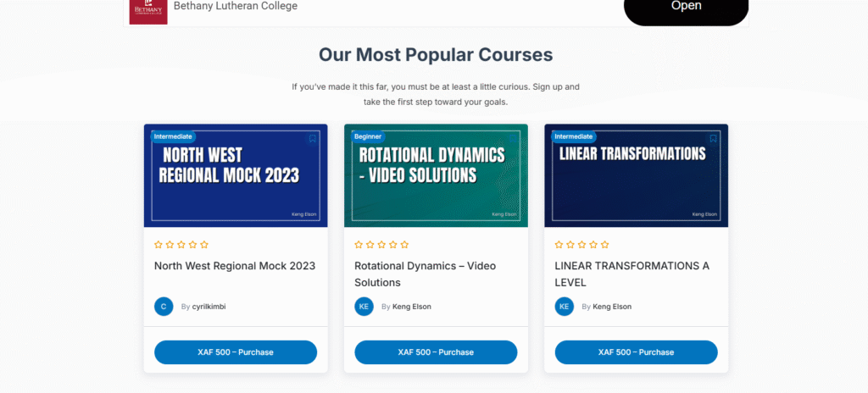Bookmark the North West Regional Mock course

click(312, 138)
